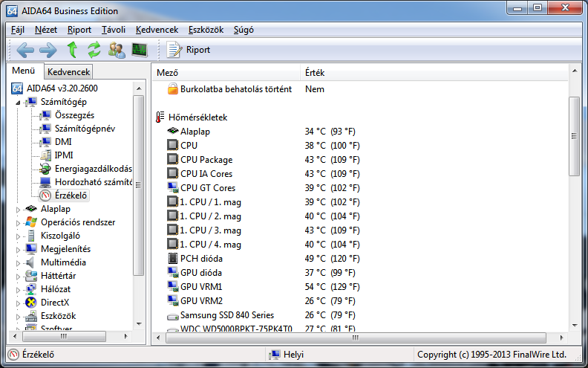Click the Helyi status bar entry
Viewport: 588px width, 368px height.
(x=286, y=355)
